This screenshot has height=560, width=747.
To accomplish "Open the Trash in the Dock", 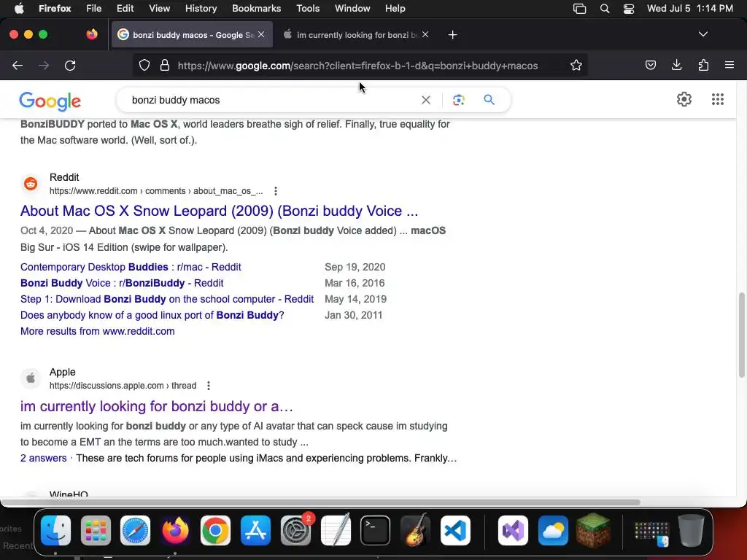I will [692, 531].
